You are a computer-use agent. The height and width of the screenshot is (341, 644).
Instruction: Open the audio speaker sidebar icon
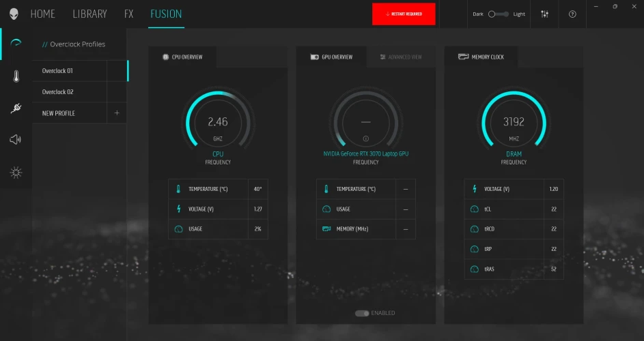click(15, 140)
